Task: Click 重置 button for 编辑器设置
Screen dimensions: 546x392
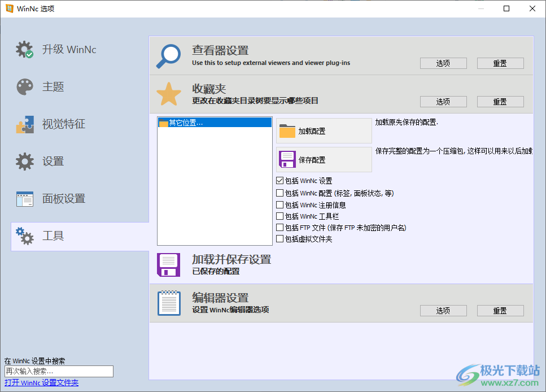Action: click(500, 311)
